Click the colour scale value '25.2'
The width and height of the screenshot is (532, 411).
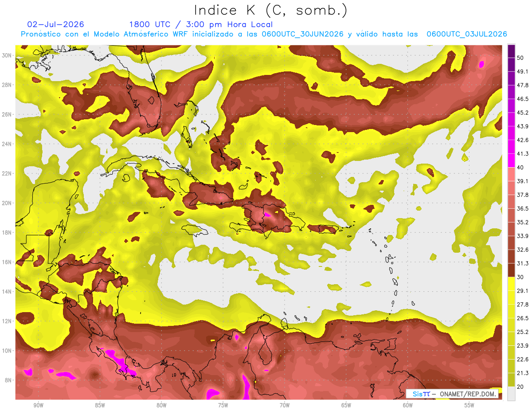coord(523,332)
